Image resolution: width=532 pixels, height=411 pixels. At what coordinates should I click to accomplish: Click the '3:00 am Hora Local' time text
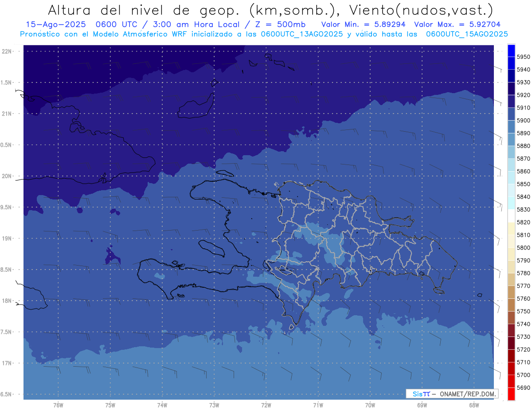[196, 24]
